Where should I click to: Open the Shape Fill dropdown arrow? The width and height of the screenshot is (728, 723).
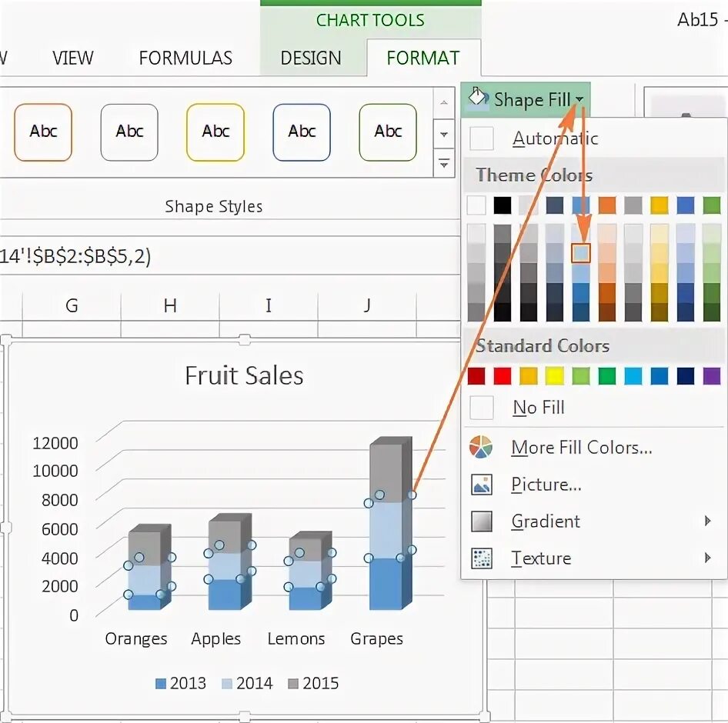[x=579, y=99]
